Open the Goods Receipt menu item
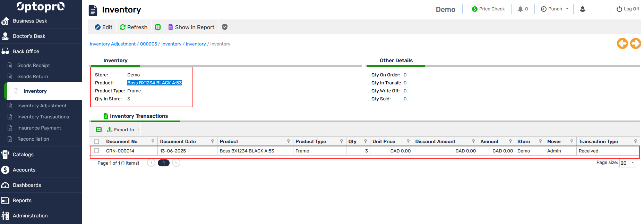The width and height of the screenshot is (644, 224). pyautogui.click(x=34, y=65)
